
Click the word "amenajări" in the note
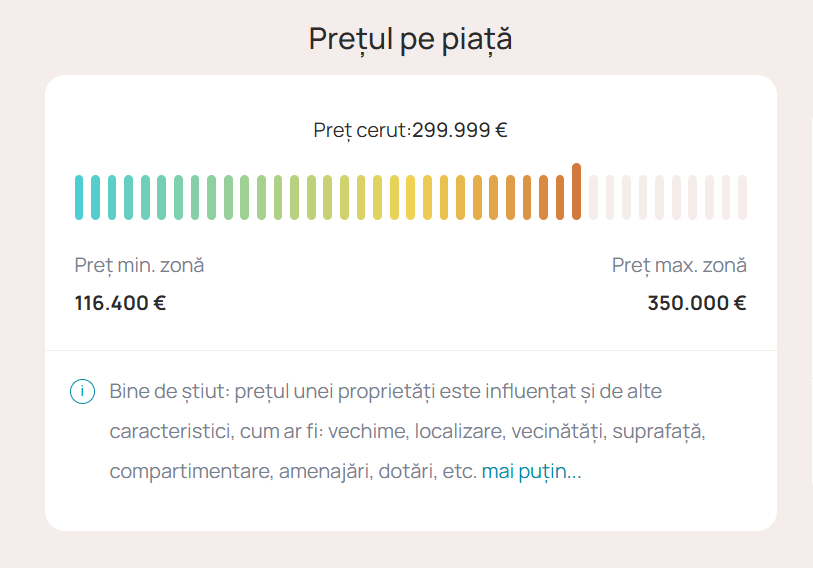[321, 472]
